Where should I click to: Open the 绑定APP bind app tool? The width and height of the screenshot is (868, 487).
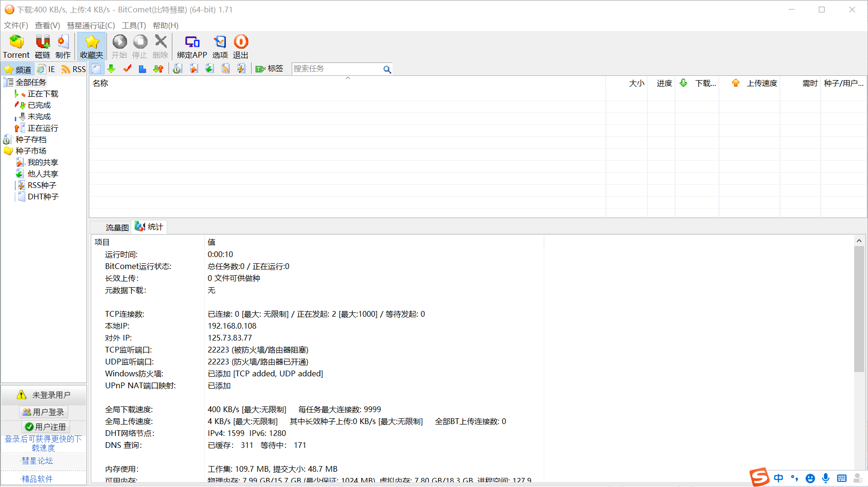click(x=192, y=47)
